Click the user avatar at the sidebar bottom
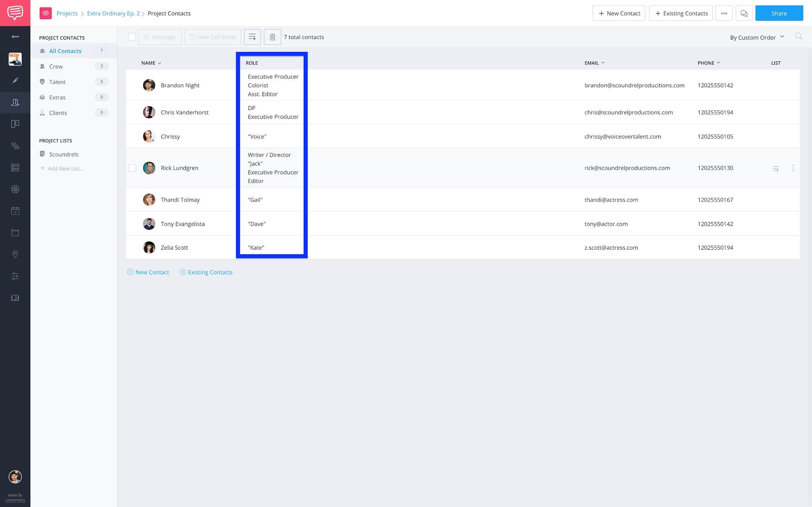Screen dimensions: 812x507 [15, 477]
